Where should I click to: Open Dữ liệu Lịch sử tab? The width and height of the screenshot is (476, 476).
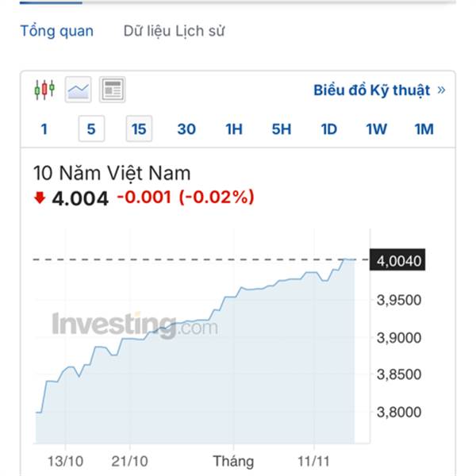(x=174, y=32)
